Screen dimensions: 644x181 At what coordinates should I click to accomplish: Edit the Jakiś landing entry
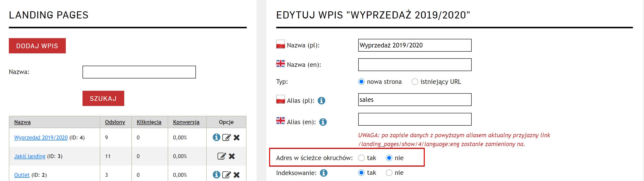pos(221,156)
